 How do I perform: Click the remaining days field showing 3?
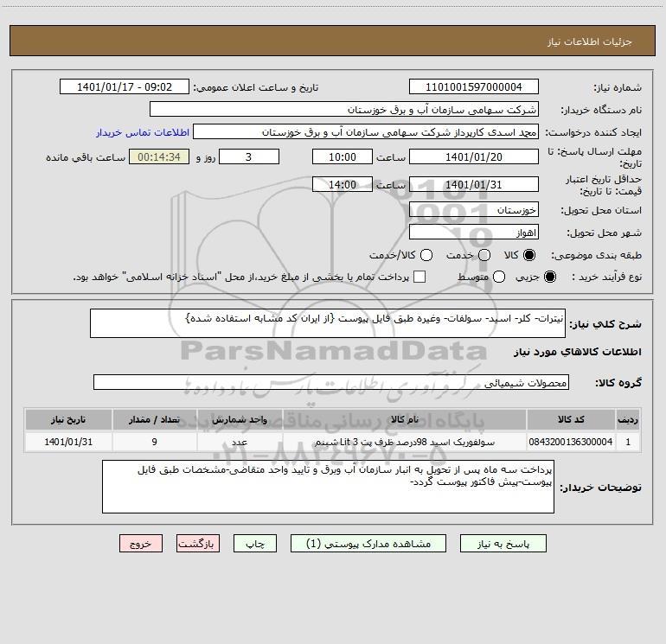(249, 157)
